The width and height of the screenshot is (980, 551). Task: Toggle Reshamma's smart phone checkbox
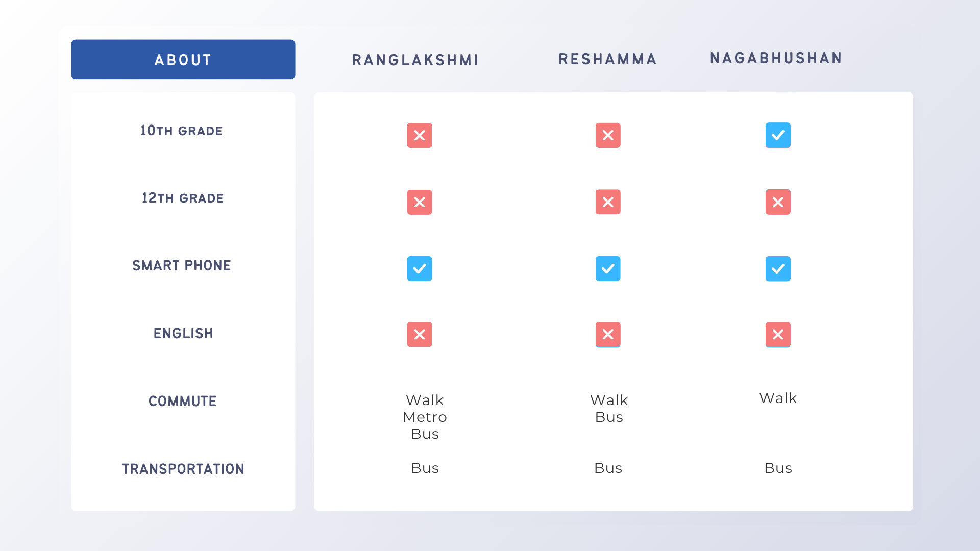pos(608,268)
